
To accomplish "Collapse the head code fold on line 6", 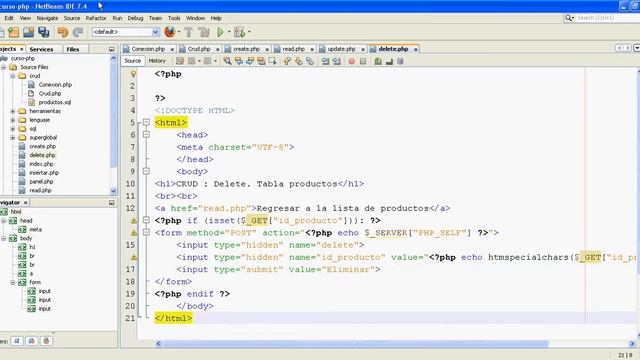I will tap(146, 134).
